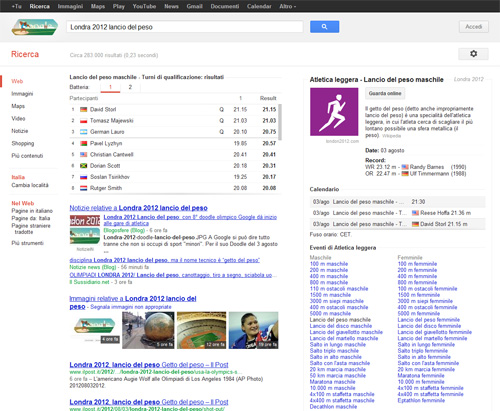Image resolution: width=500 pixels, height=411 pixels.
Task: Open the stadium image thumbnail
Action: tap(201, 330)
